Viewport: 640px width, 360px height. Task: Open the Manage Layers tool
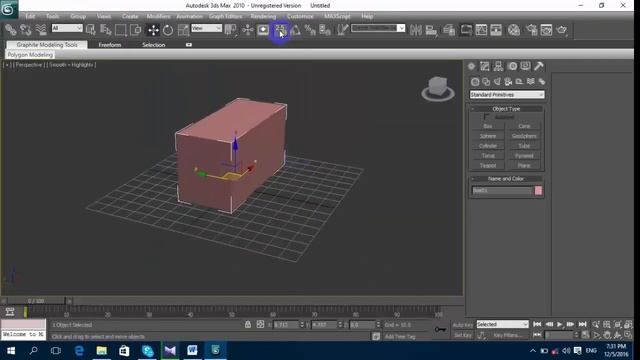coord(449,30)
